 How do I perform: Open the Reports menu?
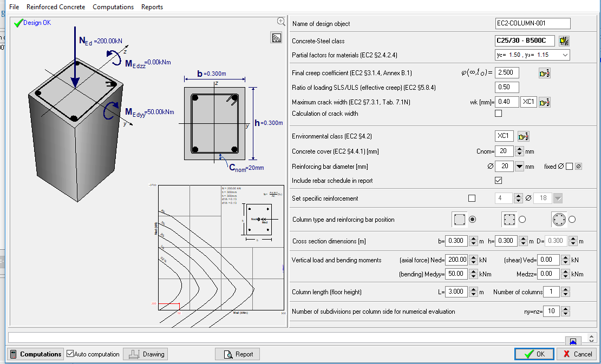coord(152,7)
